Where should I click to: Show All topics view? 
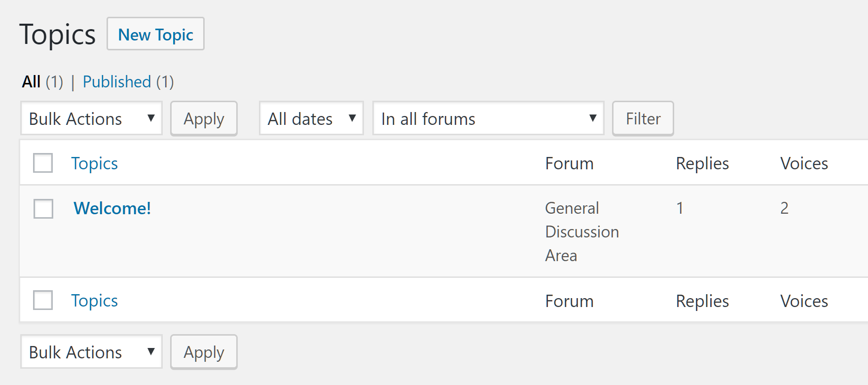31,82
